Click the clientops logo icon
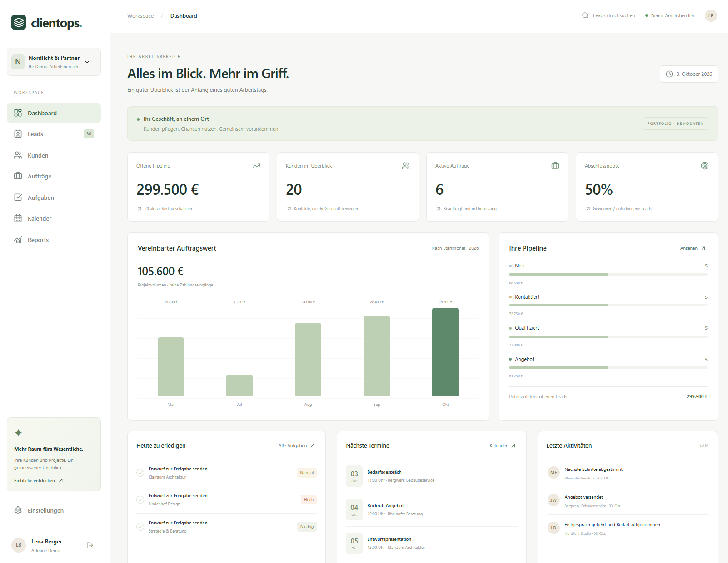Viewport: 728px width, 563px height. (19, 22)
